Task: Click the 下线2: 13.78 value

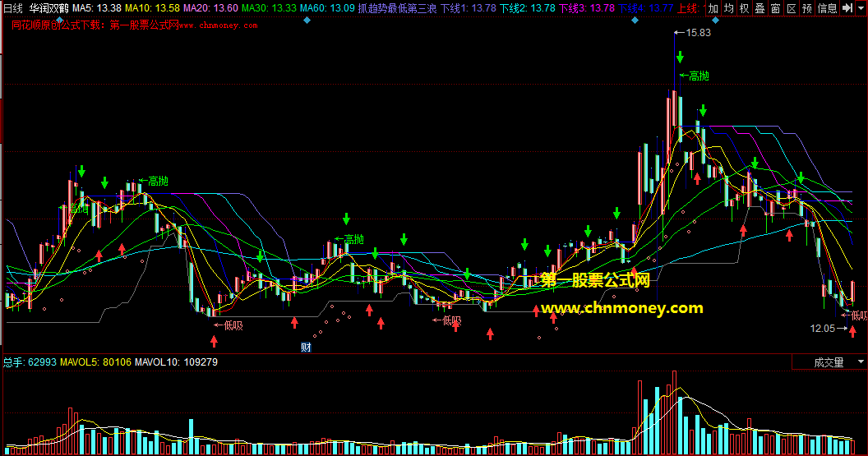Action: [x=528, y=7]
